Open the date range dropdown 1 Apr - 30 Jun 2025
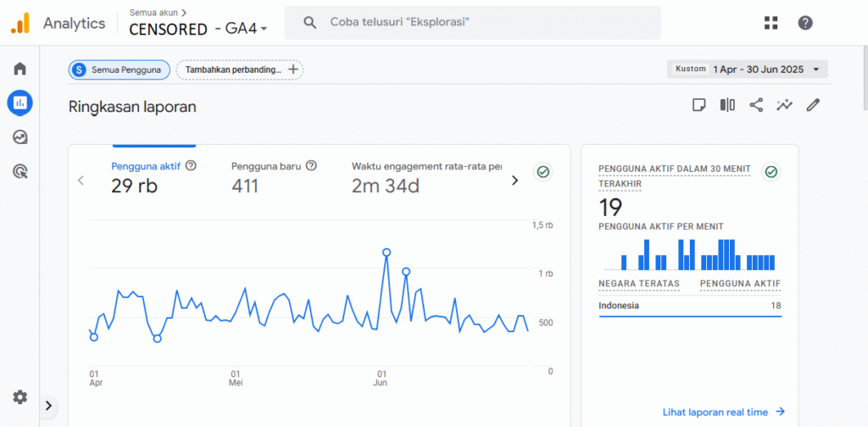This screenshot has width=868, height=427. click(x=747, y=69)
